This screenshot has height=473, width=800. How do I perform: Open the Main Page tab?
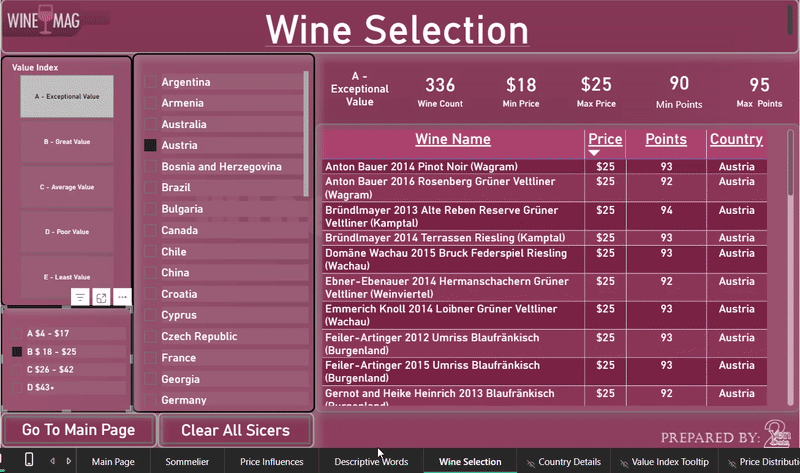pos(113,461)
